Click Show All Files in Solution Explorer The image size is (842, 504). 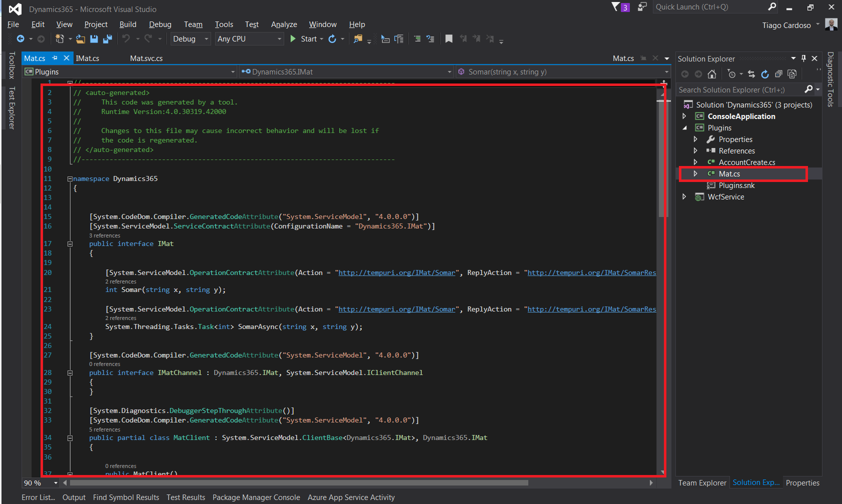click(x=792, y=74)
